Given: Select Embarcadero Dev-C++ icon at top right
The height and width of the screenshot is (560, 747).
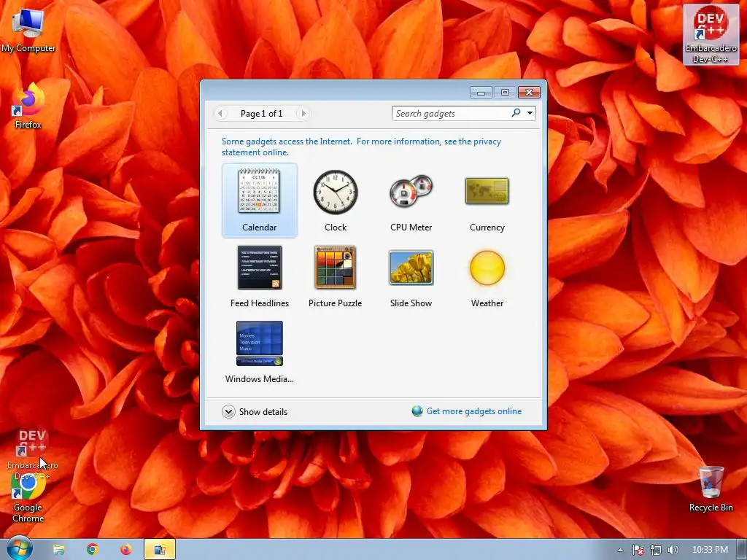Looking at the screenshot, I should click(x=711, y=35).
